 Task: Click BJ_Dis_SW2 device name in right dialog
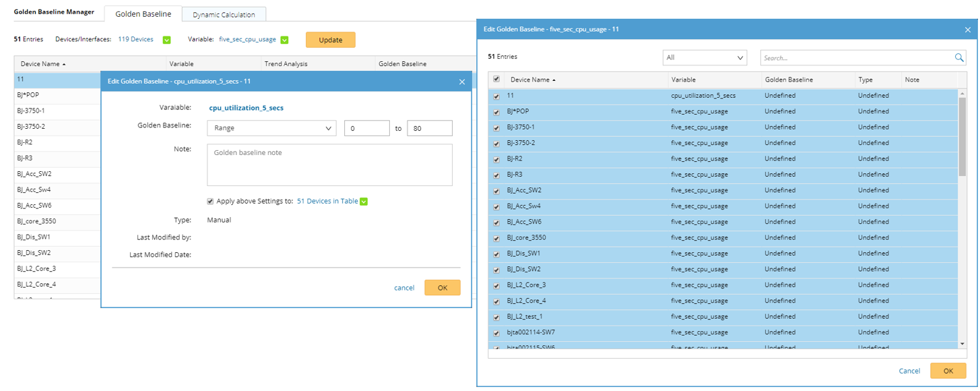tap(523, 270)
